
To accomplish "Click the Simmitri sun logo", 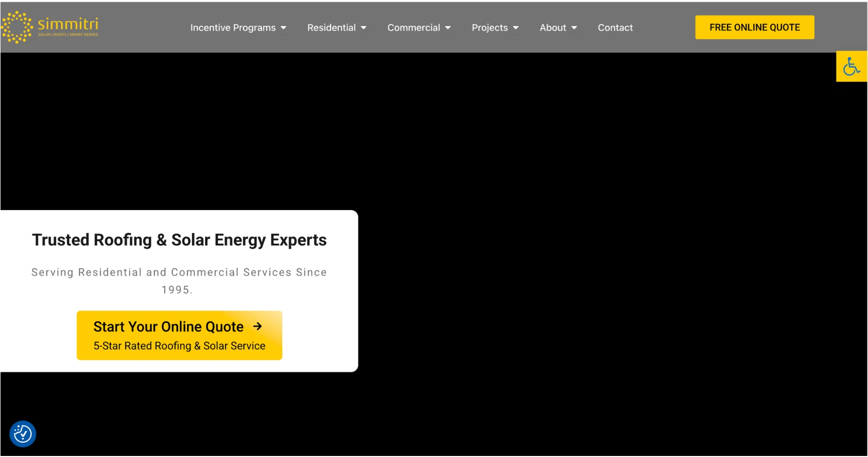I will click(17, 27).
